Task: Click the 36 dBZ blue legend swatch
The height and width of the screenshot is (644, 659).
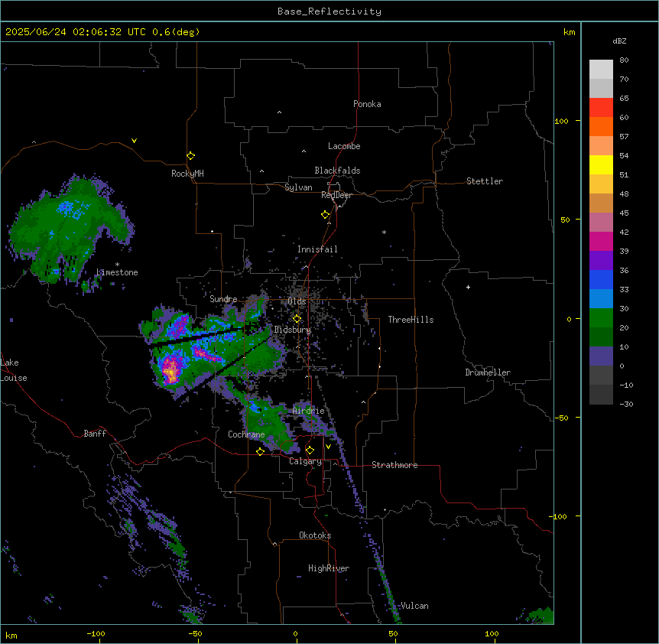Action: click(x=601, y=279)
